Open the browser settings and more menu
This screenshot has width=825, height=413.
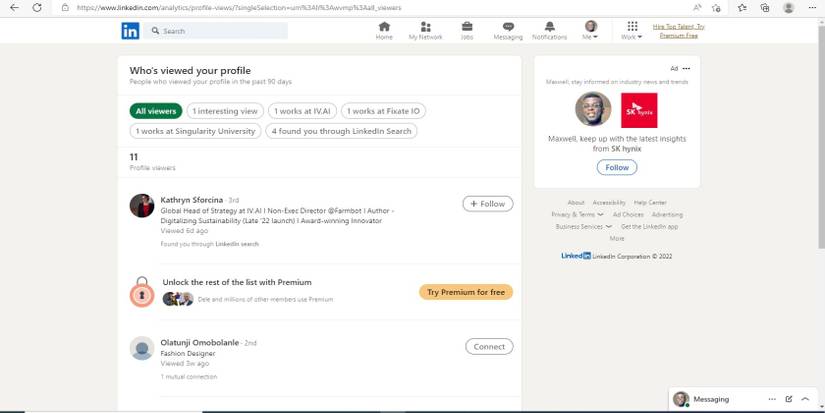coord(812,8)
